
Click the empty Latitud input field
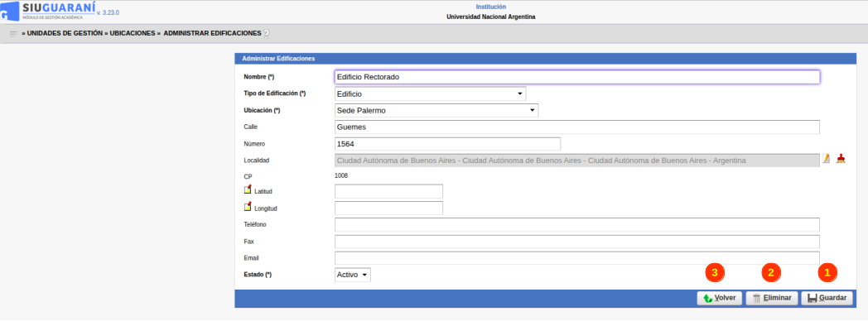click(388, 191)
